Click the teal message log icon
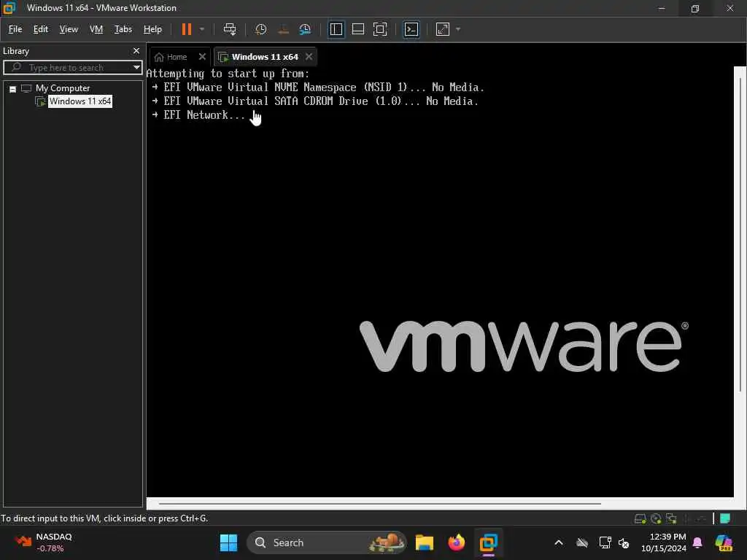This screenshot has width=747, height=560. [724, 518]
